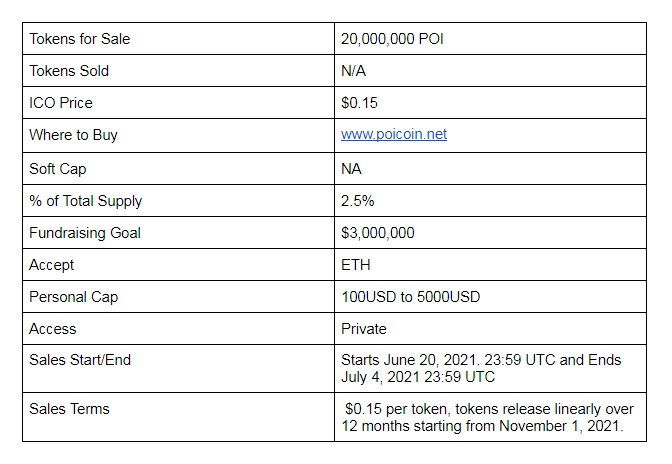Click the Private access value
The image size is (672, 464).
(364, 329)
